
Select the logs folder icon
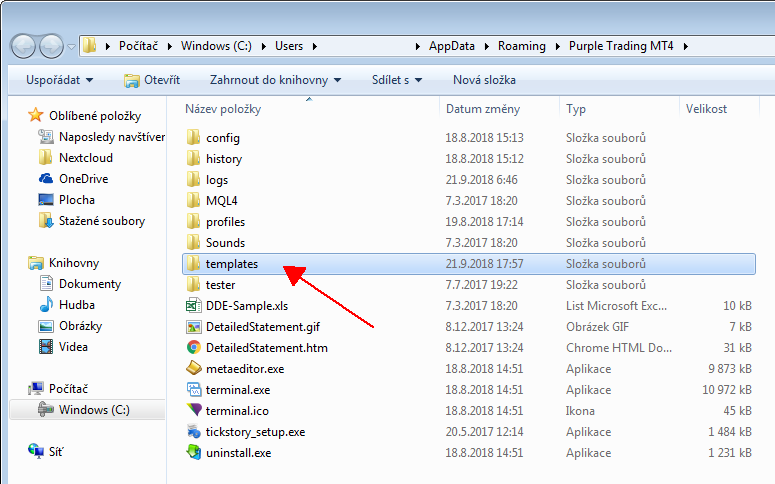tap(193, 179)
